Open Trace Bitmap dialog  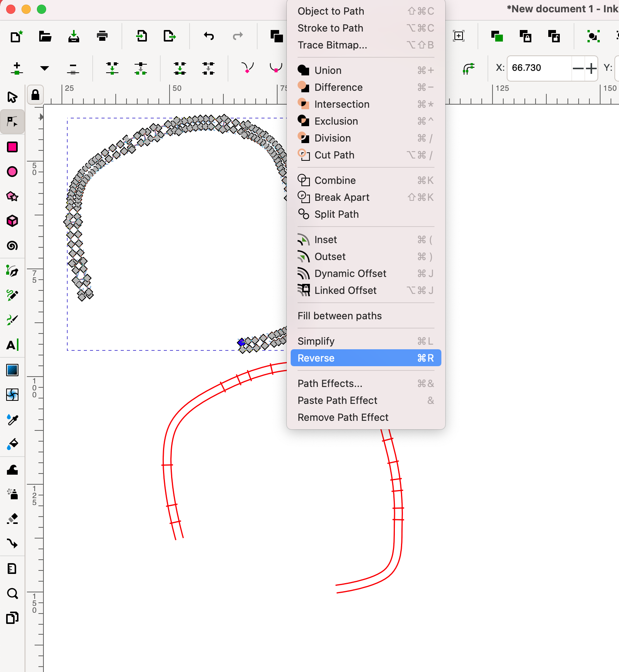point(366,45)
